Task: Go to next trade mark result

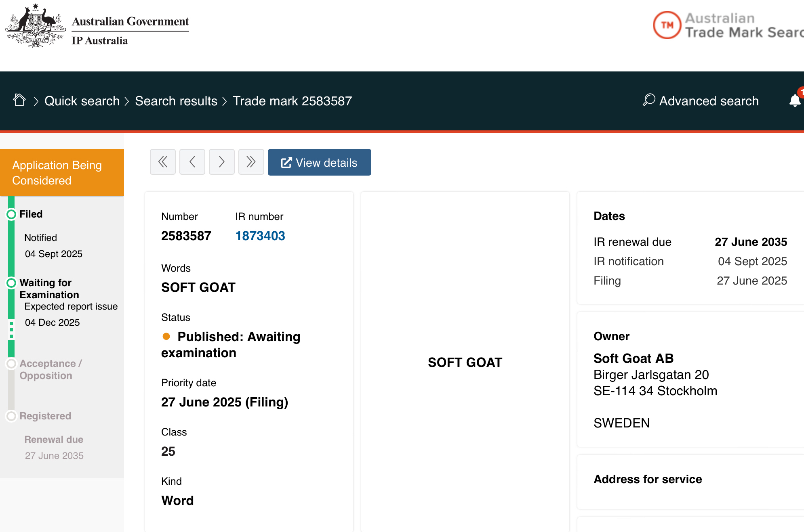Action: [222, 162]
